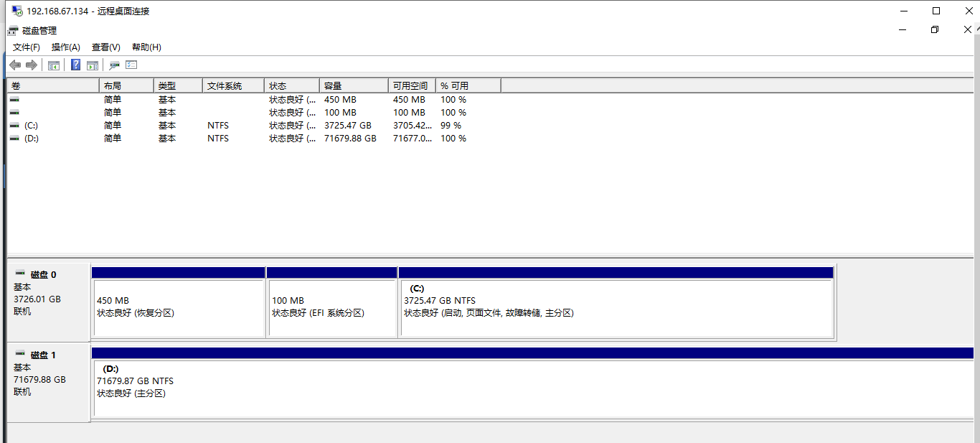This screenshot has width=980, height=443.
Task: Click the rescan disks toolbar icon
Action: (x=114, y=65)
